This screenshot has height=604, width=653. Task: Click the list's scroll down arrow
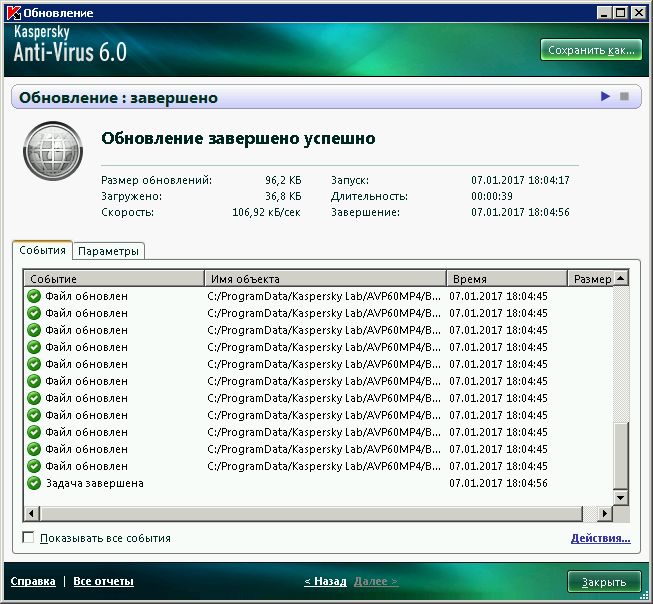pyautogui.click(x=621, y=497)
